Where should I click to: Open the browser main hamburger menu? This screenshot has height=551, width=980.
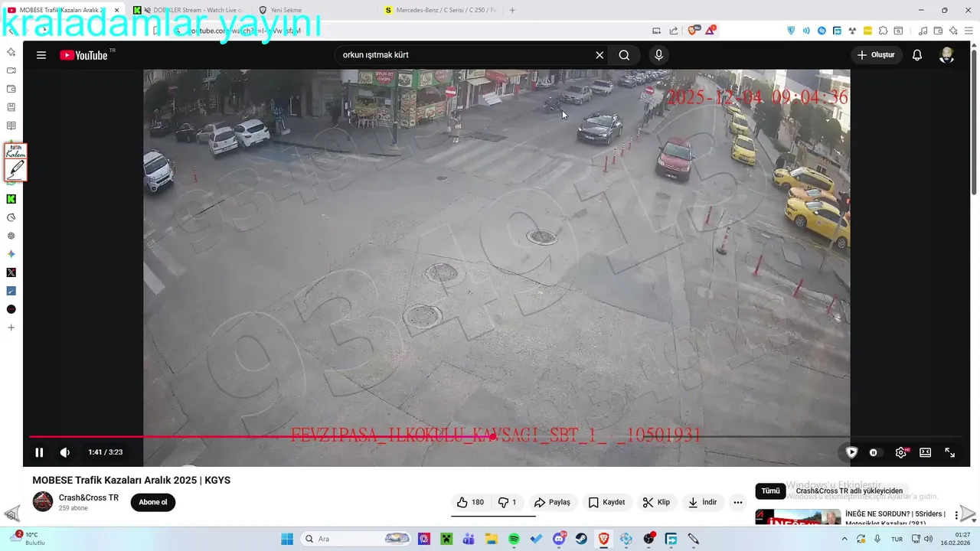coord(968,31)
